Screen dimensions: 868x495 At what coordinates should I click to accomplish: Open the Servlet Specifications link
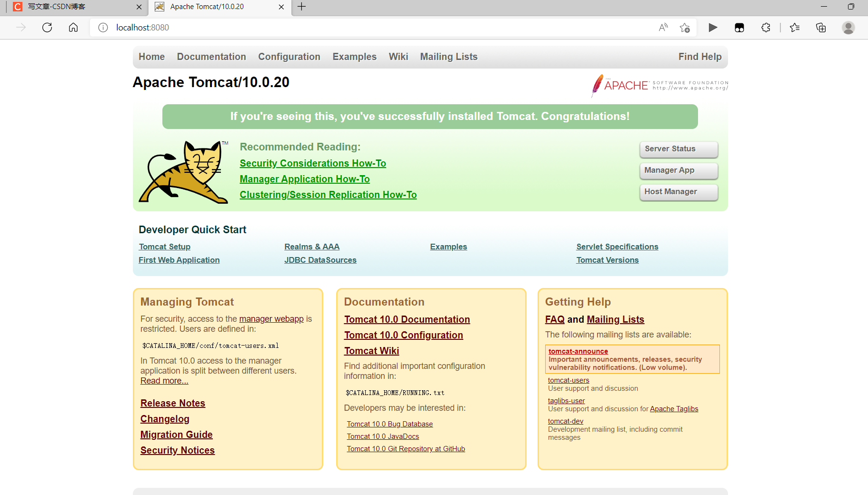[x=617, y=247]
